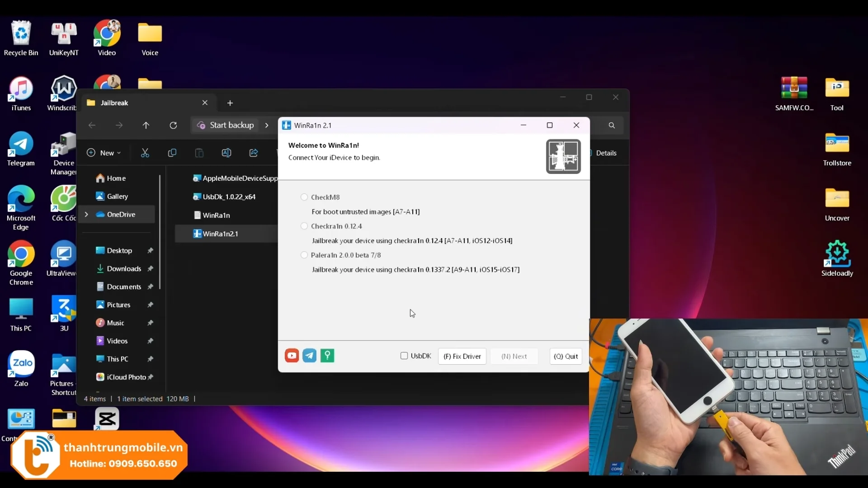
Task: Click the Paste icon in Explorer toolbar
Action: click(199, 153)
